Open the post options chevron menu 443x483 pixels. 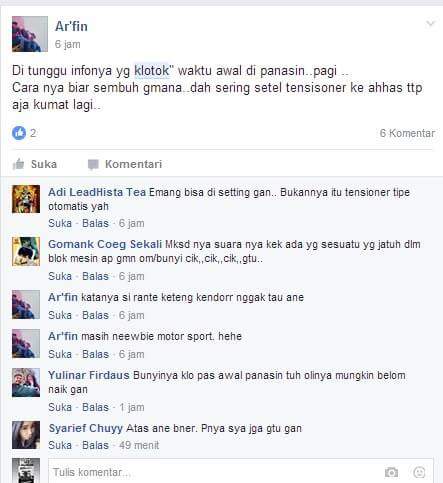[431, 24]
